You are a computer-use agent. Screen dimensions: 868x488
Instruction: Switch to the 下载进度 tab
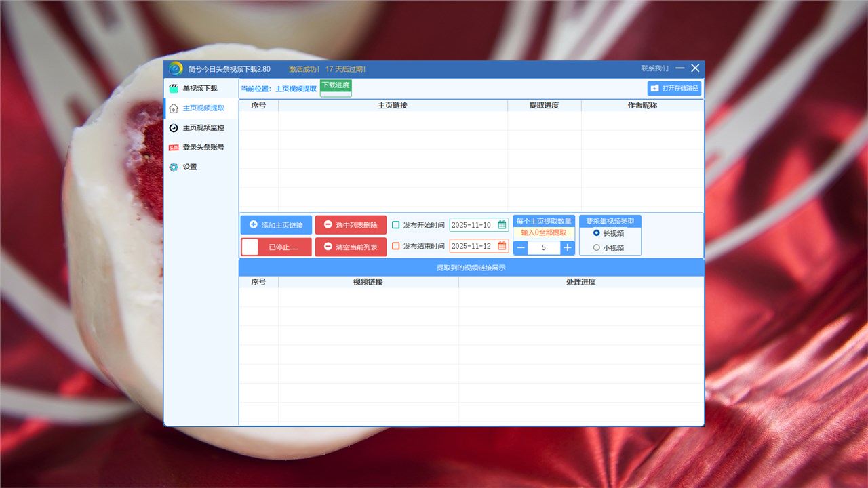[336, 85]
